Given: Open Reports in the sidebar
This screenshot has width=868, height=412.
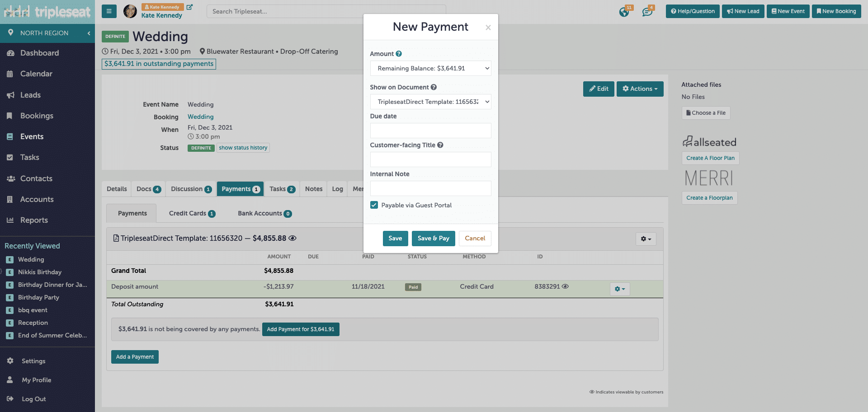Looking at the screenshot, I should click(34, 220).
